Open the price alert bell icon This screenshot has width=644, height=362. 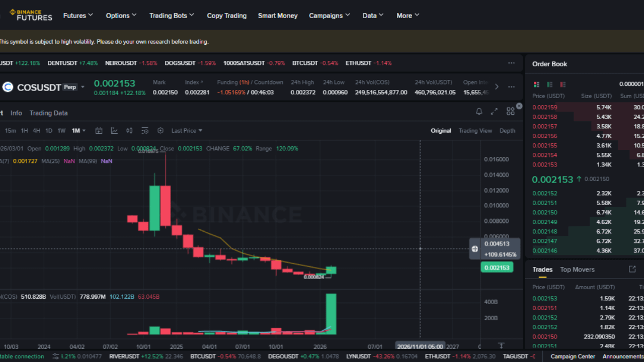pyautogui.click(x=479, y=112)
